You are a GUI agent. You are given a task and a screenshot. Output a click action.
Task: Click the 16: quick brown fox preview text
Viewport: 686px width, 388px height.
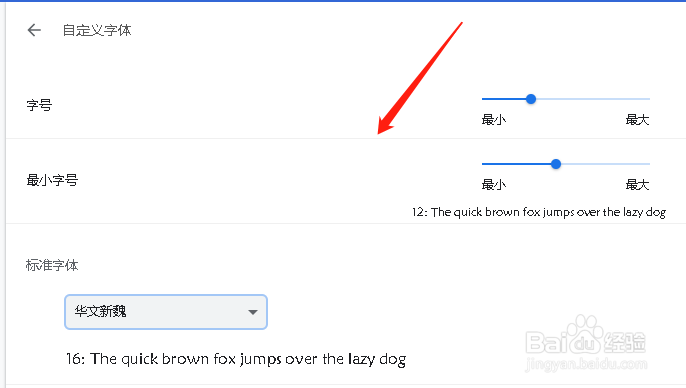(236, 359)
